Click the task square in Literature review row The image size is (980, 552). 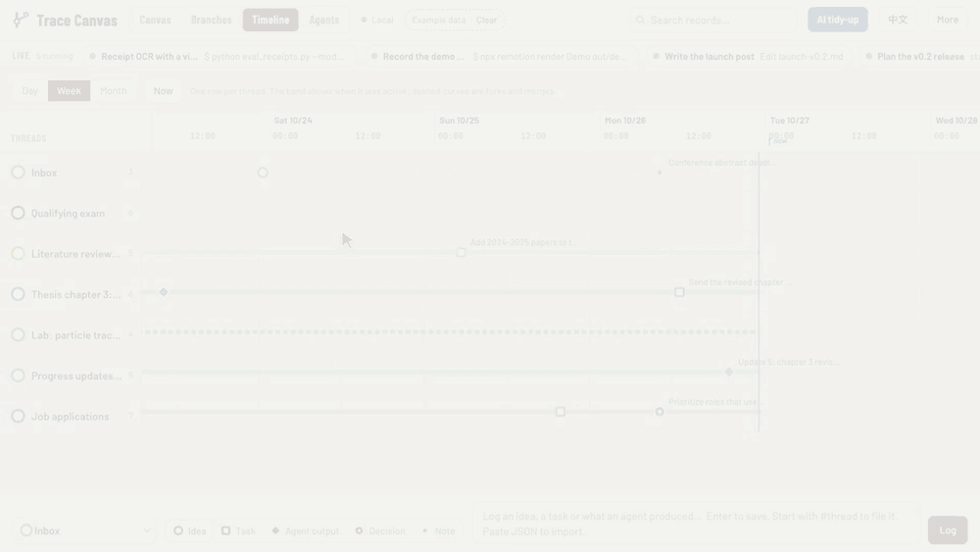pyautogui.click(x=461, y=253)
